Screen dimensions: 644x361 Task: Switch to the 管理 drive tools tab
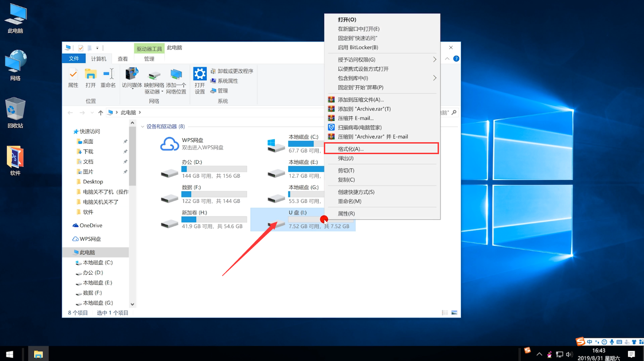coord(149,59)
